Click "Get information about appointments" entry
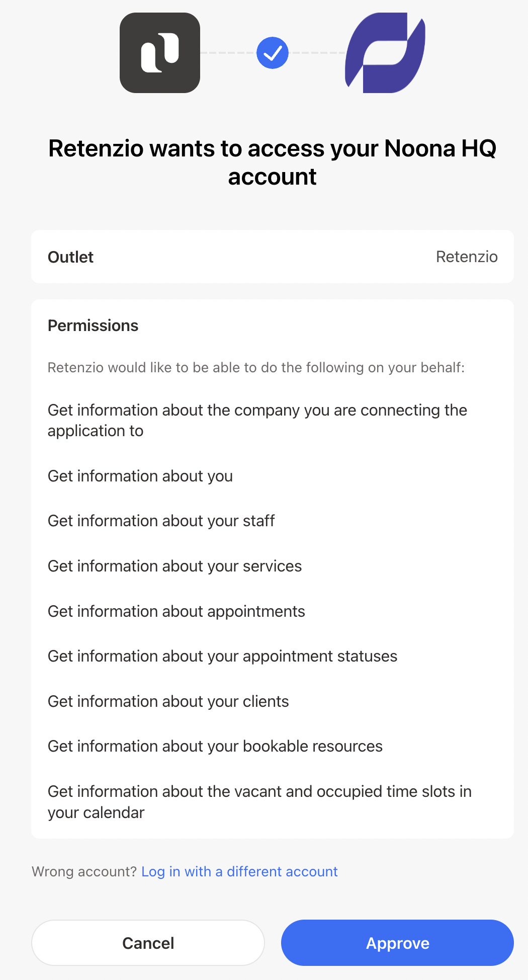The width and height of the screenshot is (528, 980). point(177,611)
